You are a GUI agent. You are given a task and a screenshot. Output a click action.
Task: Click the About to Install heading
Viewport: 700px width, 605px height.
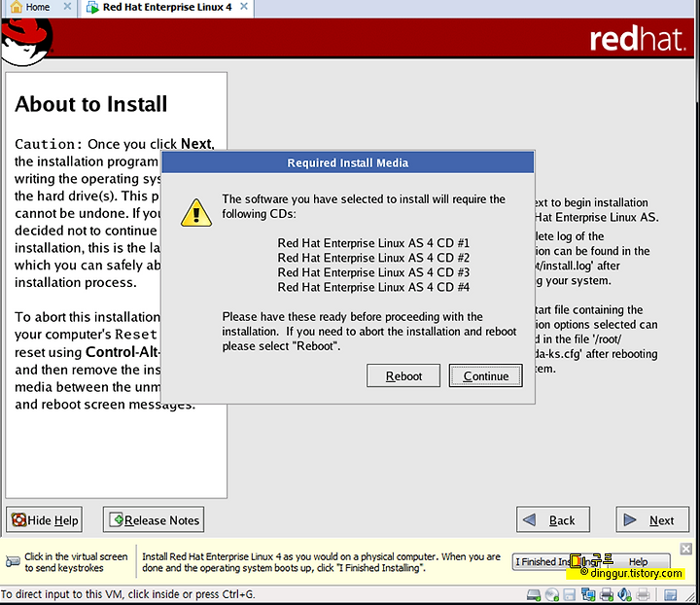pyautogui.click(x=91, y=104)
